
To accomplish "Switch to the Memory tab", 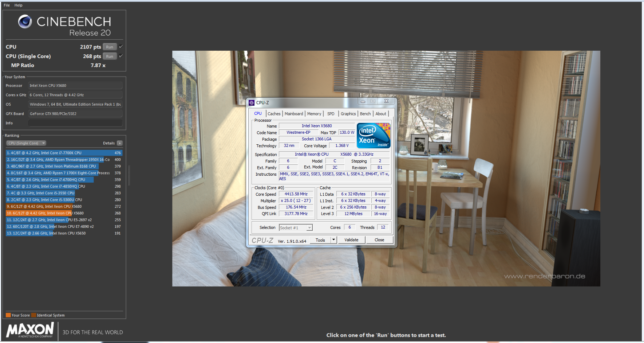I will click(x=314, y=114).
